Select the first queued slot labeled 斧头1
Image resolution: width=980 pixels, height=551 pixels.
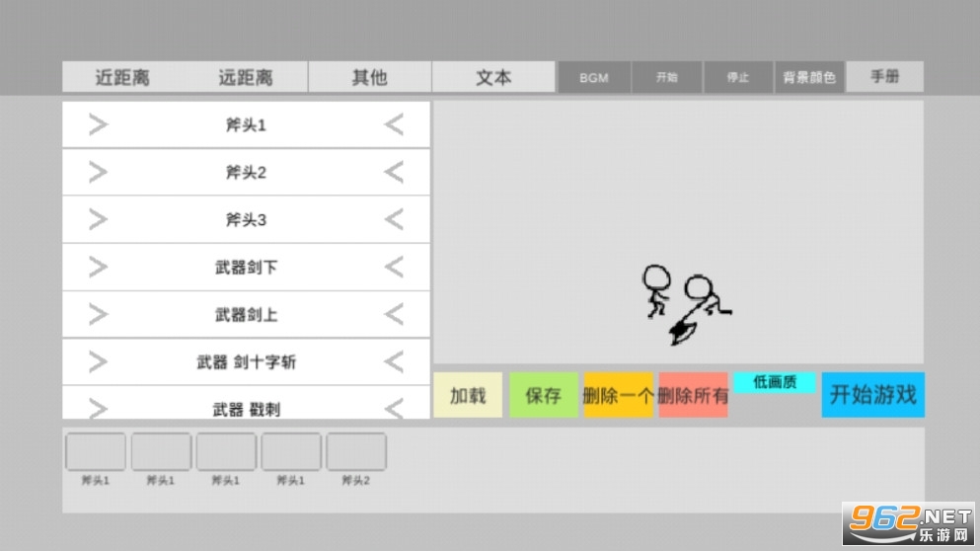(x=96, y=451)
